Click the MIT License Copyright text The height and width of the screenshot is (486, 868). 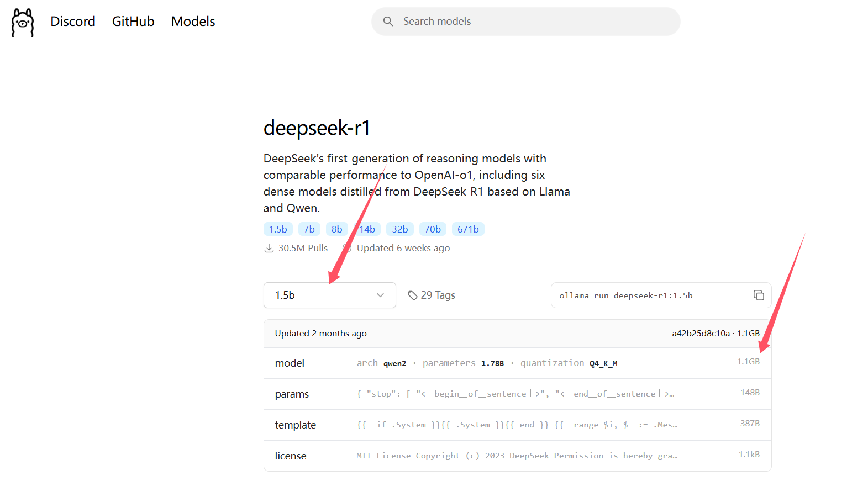(x=517, y=456)
